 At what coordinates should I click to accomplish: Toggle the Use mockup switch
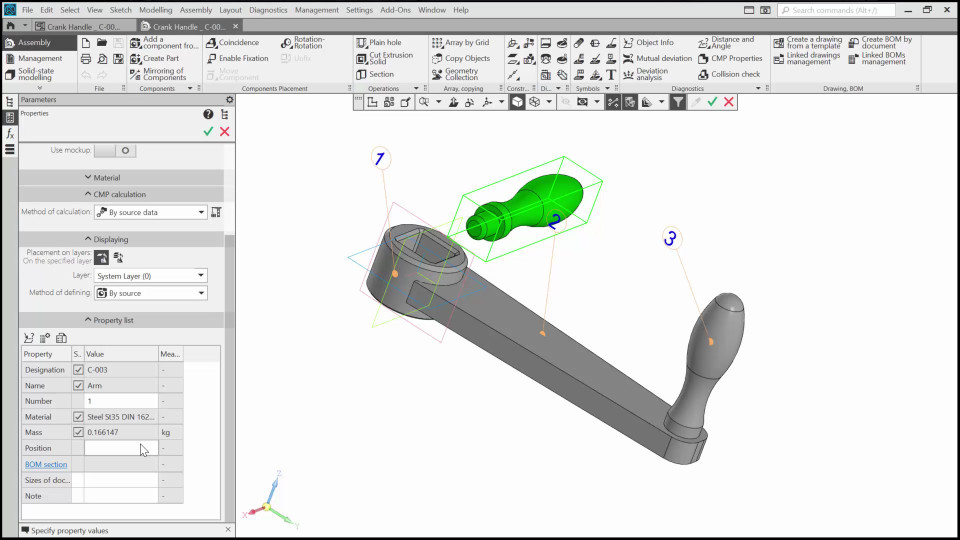[x=116, y=150]
